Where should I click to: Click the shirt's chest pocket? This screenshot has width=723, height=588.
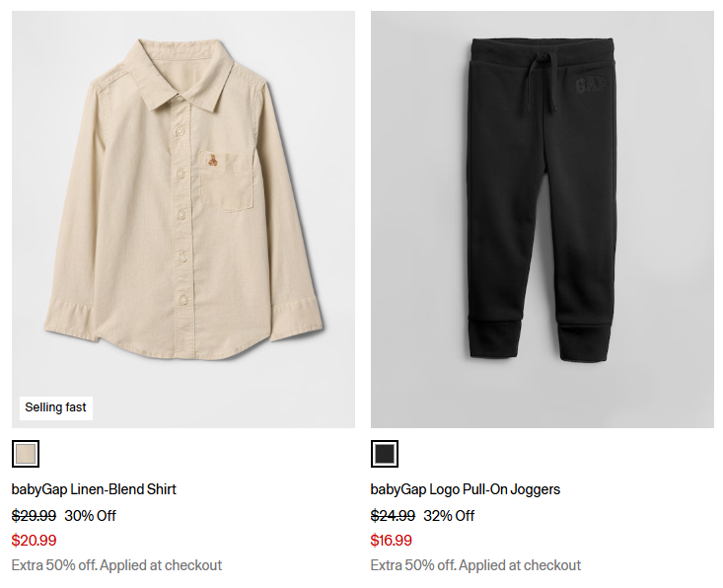tap(229, 183)
